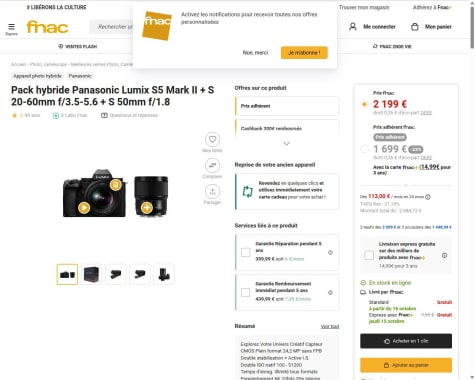This screenshot has width=475, height=380.
Task: Tick the Livraison express gratuite checkbox
Action: tap(369, 255)
